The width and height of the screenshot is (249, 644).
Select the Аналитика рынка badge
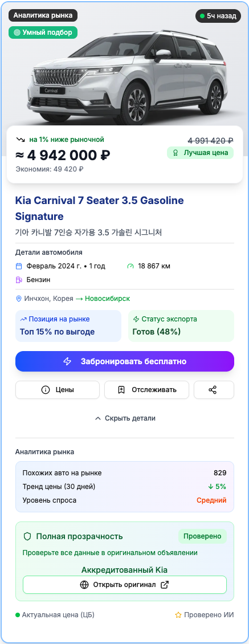pos(43,15)
